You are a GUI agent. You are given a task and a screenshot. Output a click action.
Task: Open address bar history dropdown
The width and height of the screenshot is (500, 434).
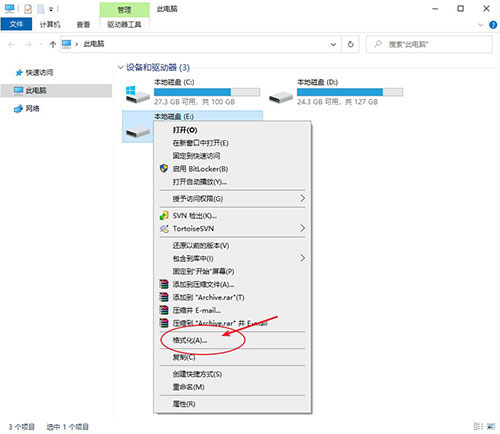coord(333,44)
